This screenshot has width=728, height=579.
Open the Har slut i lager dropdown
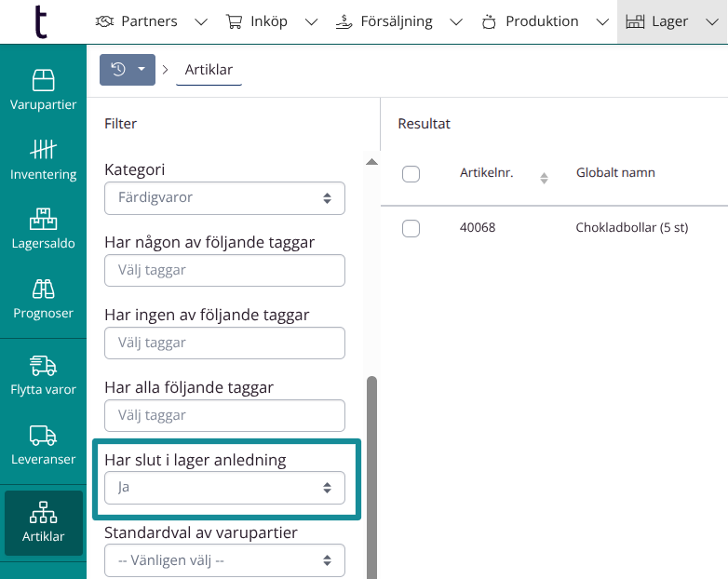click(224, 488)
